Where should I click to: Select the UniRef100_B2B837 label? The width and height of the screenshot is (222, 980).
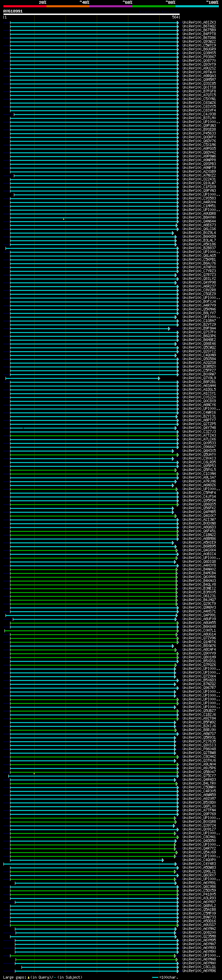coord(199,248)
